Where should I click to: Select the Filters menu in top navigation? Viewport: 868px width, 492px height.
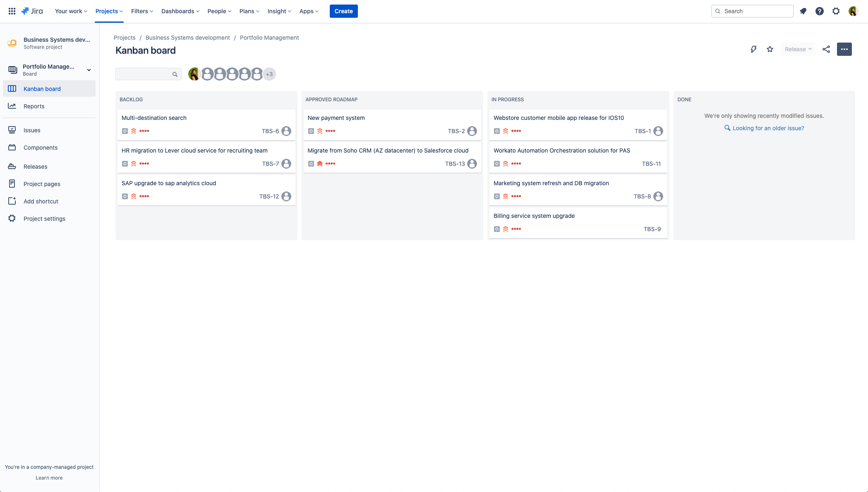tap(141, 11)
